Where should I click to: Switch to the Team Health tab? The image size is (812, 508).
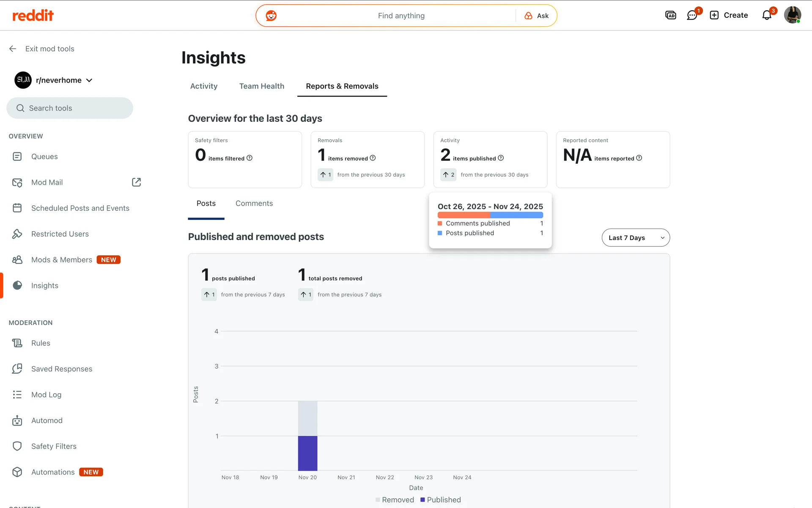tap(261, 86)
